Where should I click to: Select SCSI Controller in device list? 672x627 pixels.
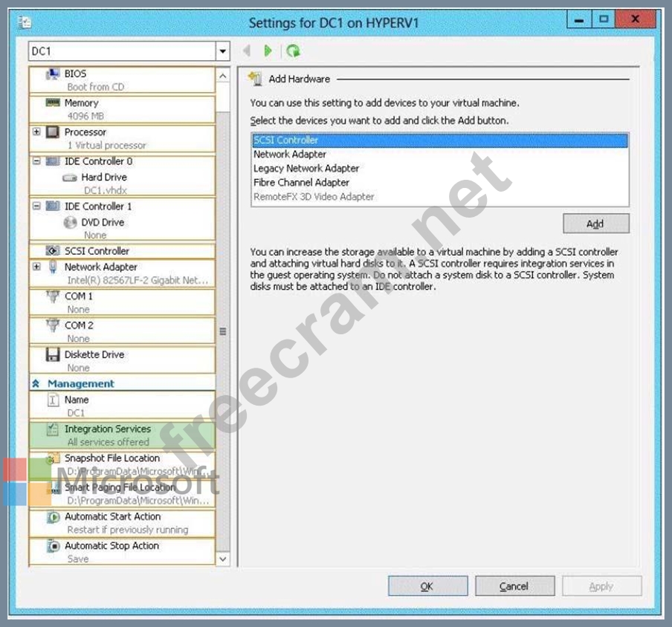[440, 140]
